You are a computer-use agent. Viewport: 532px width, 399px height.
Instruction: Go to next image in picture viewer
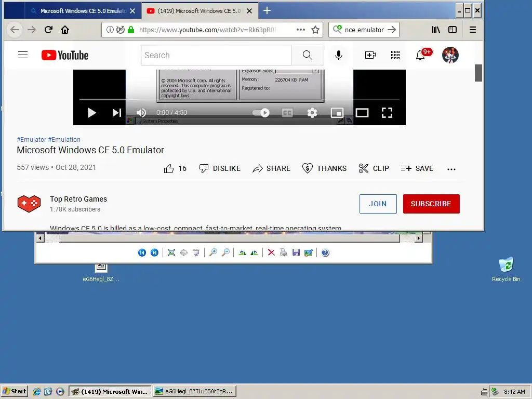click(154, 252)
